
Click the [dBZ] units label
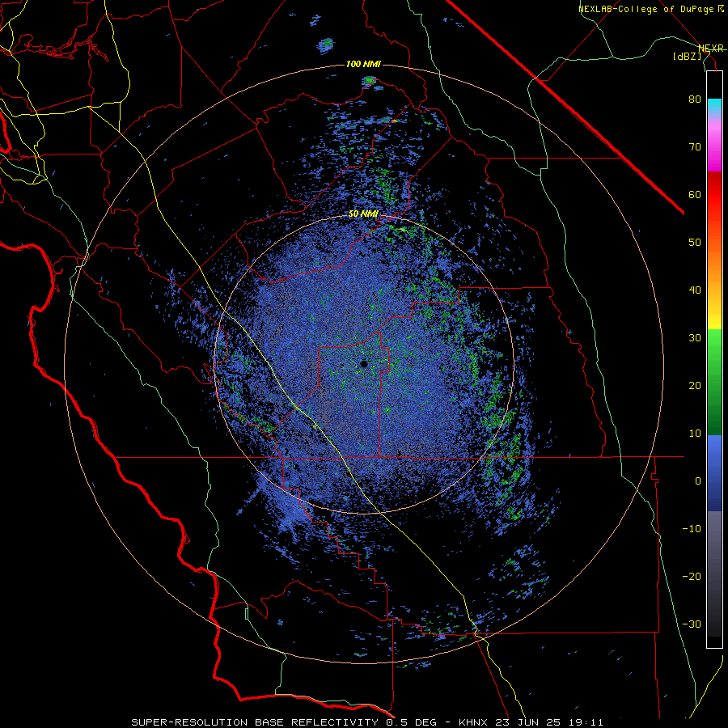click(687, 56)
